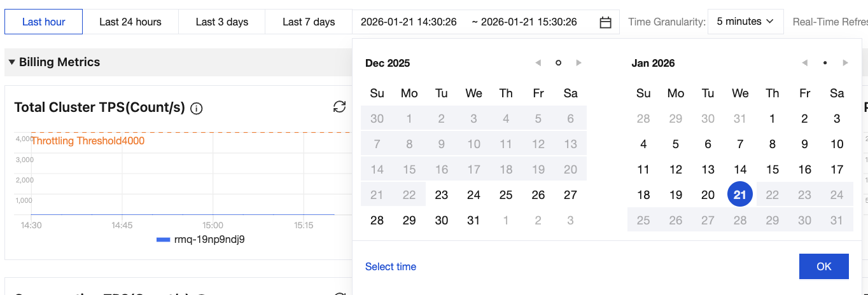Go to previous month in Jan 2026 calendar
The width and height of the screenshot is (868, 295).
pos(805,63)
